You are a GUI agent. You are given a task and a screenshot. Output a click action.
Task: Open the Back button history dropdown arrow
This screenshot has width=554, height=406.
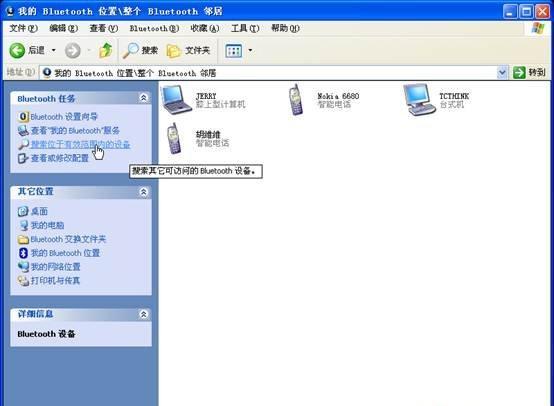click(54, 51)
